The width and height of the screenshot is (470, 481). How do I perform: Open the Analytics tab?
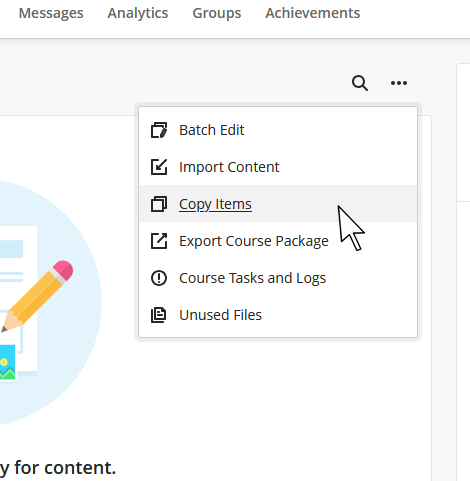pyautogui.click(x=138, y=13)
